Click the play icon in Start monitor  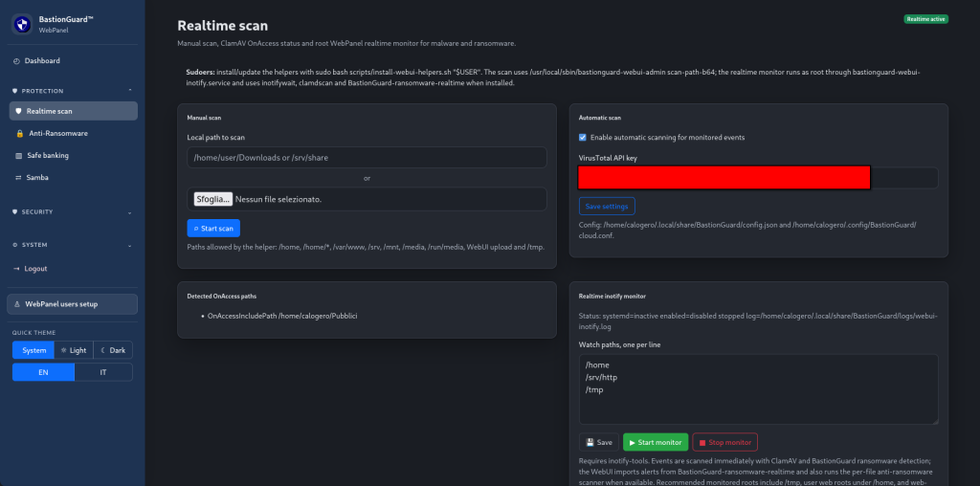pos(633,442)
